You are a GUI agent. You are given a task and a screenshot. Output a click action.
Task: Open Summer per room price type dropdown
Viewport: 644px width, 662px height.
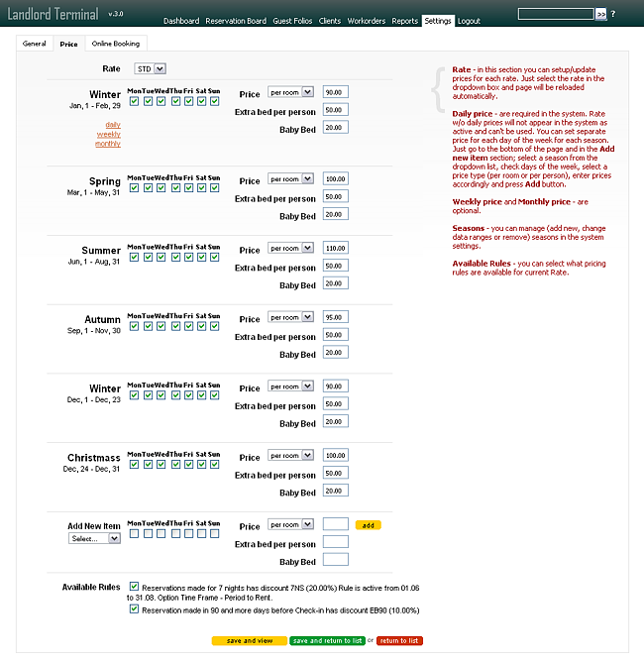(x=290, y=248)
